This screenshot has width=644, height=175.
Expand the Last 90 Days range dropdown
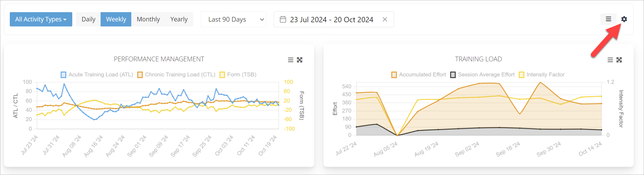click(233, 19)
